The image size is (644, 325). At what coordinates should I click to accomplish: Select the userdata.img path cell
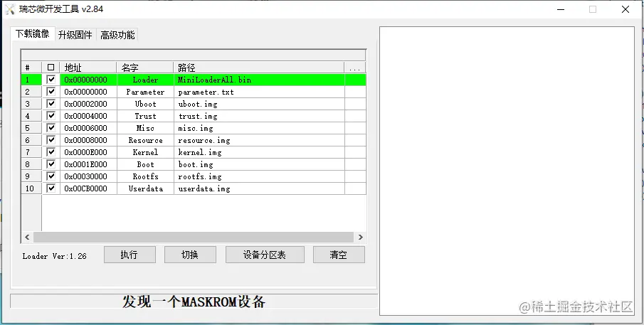(x=259, y=188)
